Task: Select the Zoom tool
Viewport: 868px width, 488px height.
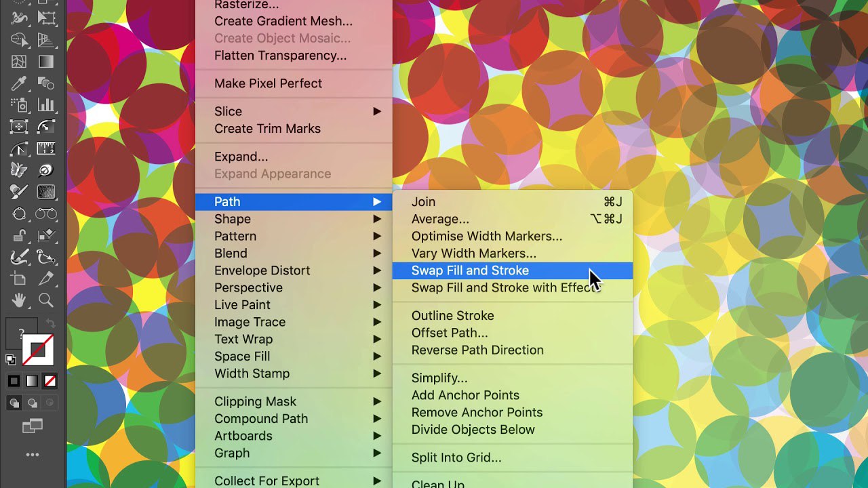Action: pyautogui.click(x=46, y=300)
